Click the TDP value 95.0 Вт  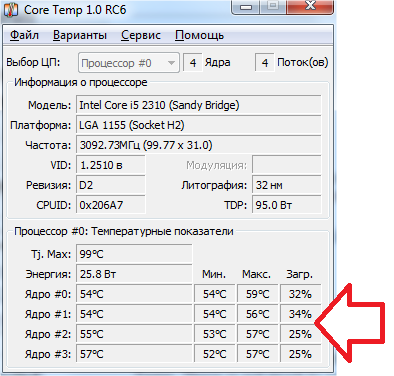[x=287, y=205]
